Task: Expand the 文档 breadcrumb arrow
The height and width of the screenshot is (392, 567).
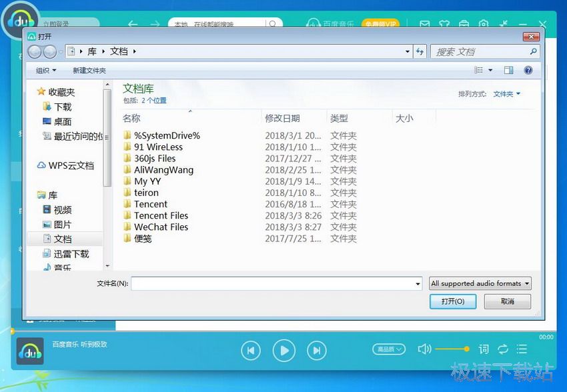Action: point(134,51)
